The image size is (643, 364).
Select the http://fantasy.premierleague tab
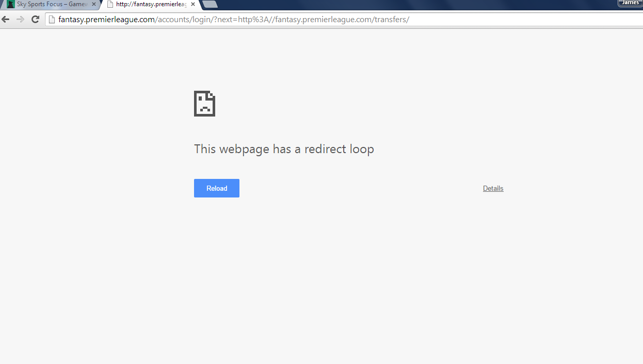(x=150, y=4)
